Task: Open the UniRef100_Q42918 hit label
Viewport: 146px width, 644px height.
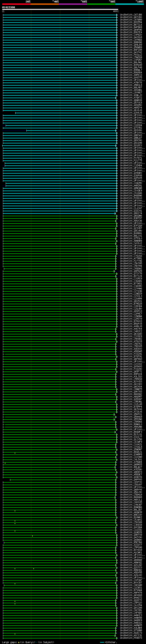Action: pyautogui.click(x=131, y=37)
